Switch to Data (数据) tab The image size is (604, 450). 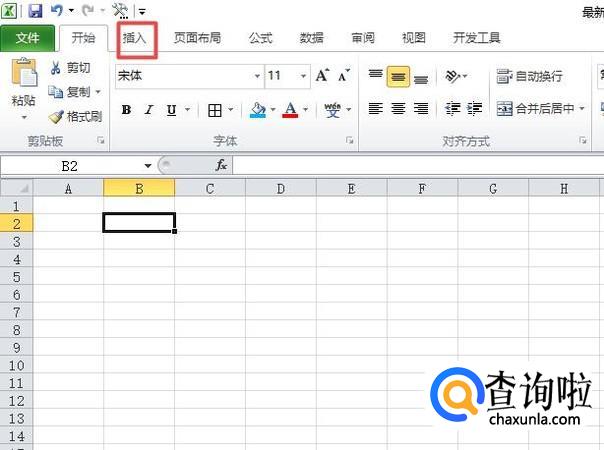click(312, 38)
